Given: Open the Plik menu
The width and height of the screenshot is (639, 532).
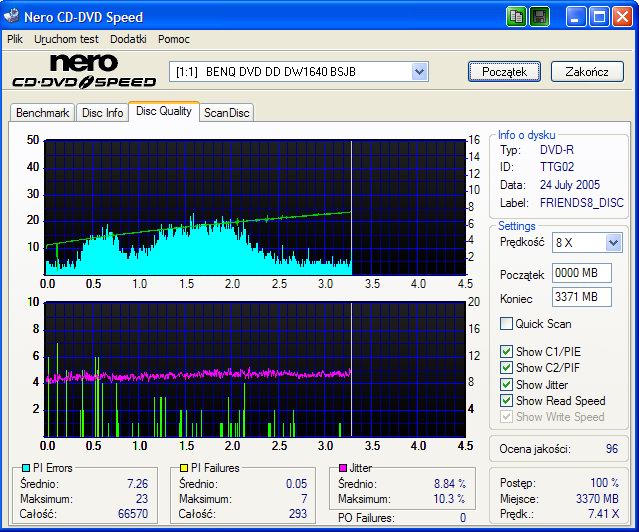Looking at the screenshot, I should click(15, 39).
